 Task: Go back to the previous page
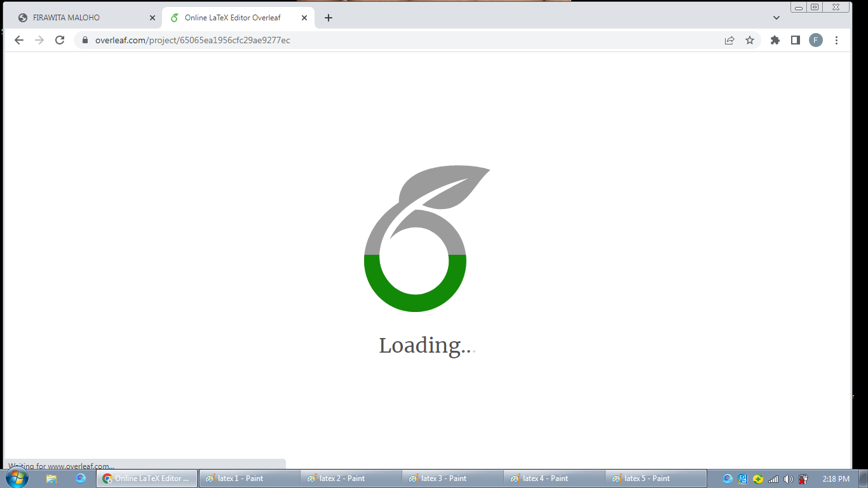click(x=19, y=40)
